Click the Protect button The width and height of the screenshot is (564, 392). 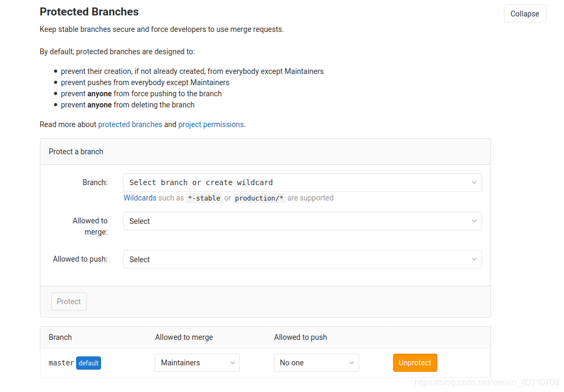69,302
